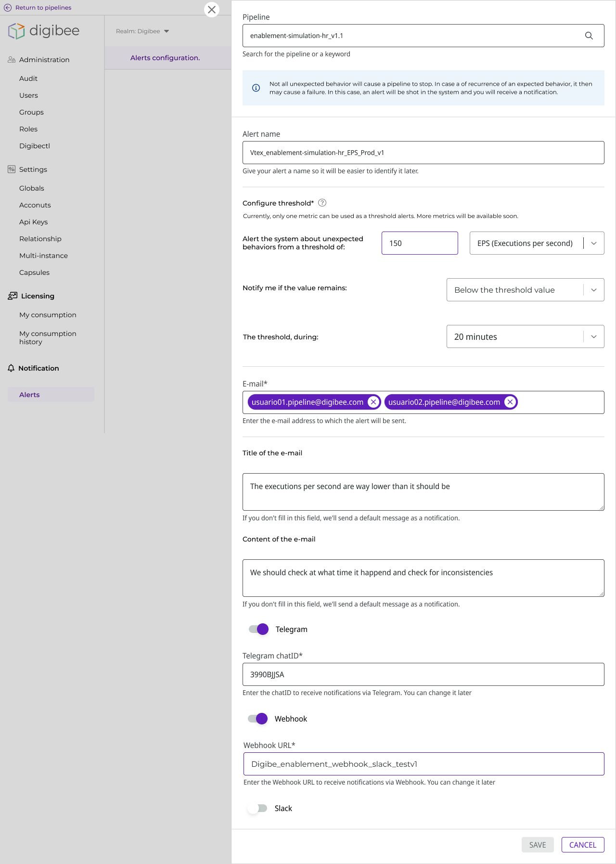Click the Pipeline search field
This screenshot has width=616, height=864.
(423, 36)
